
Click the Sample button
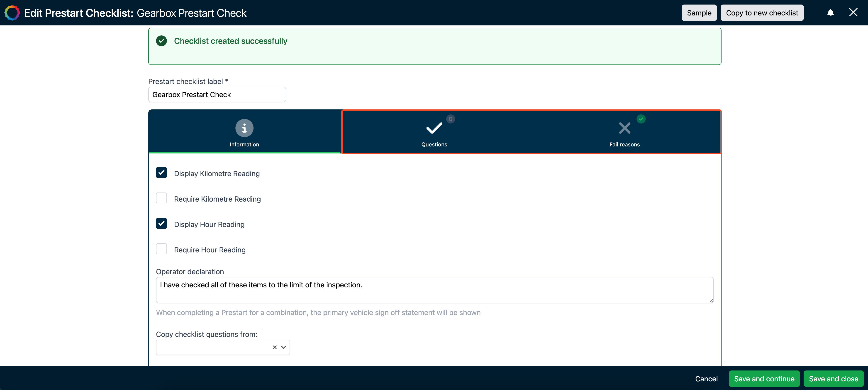pyautogui.click(x=699, y=13)
